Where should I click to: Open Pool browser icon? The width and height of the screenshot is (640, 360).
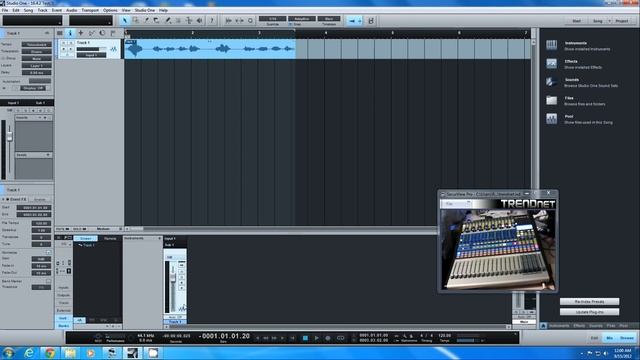pos(551,118)
